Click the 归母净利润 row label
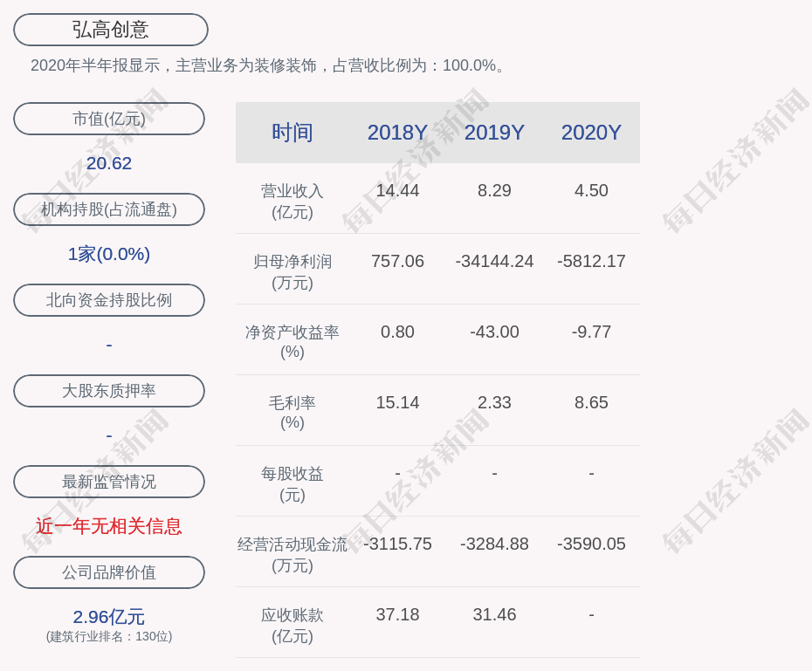Screen dimensions: 812x671 (x=292, y=271)
